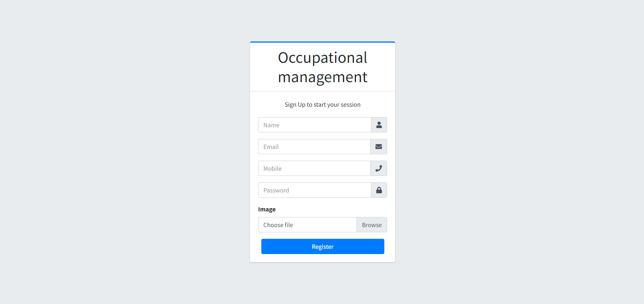Click into the Mobile input field
Viewport: 644px width, 304px height.
(x=314, y=168)
